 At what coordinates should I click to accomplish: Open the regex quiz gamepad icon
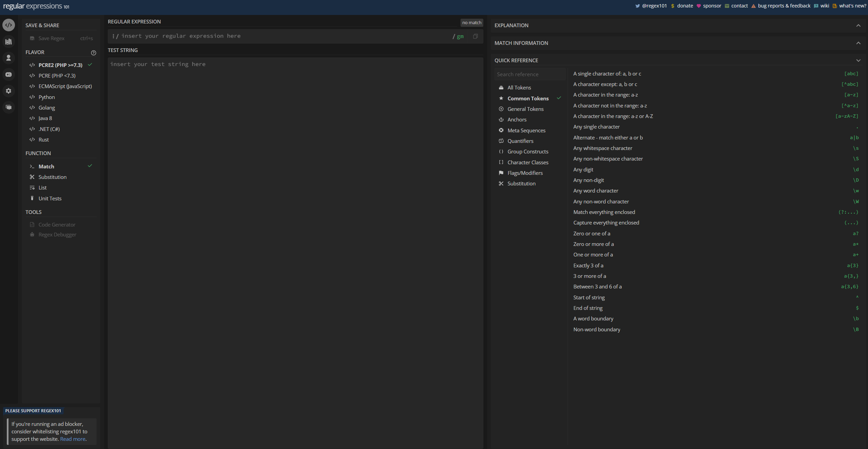pyautogui.click(x=9, y=74)
